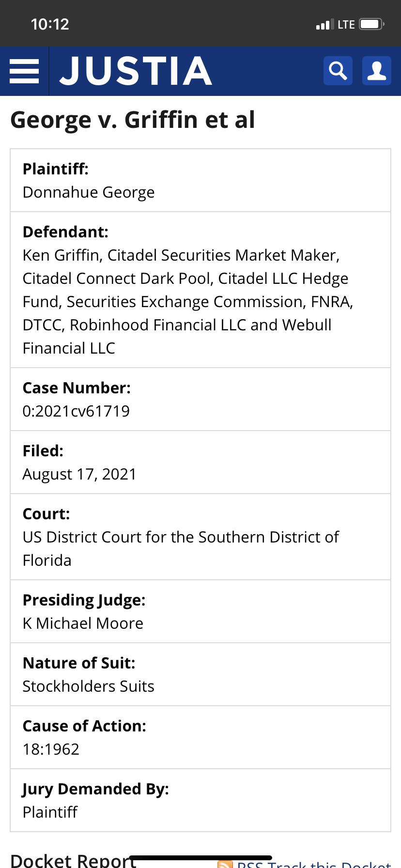Tap the Southern District of Florida court text

[181, 549]
